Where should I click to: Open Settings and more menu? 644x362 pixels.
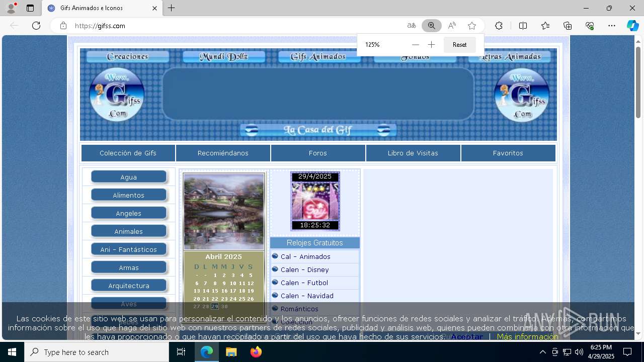pyautogui.click(x=612, y=26)
